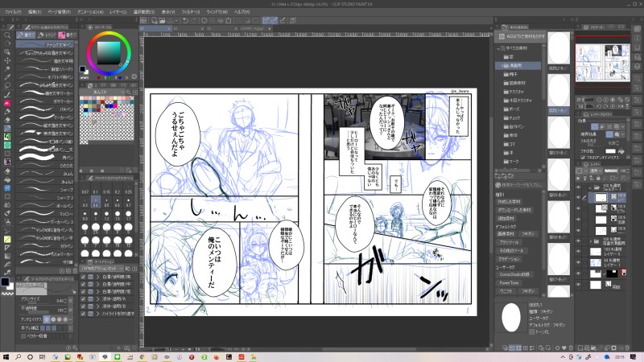
Task: Click the ASSETSで素材をさがす button
Action: [522, 36]
